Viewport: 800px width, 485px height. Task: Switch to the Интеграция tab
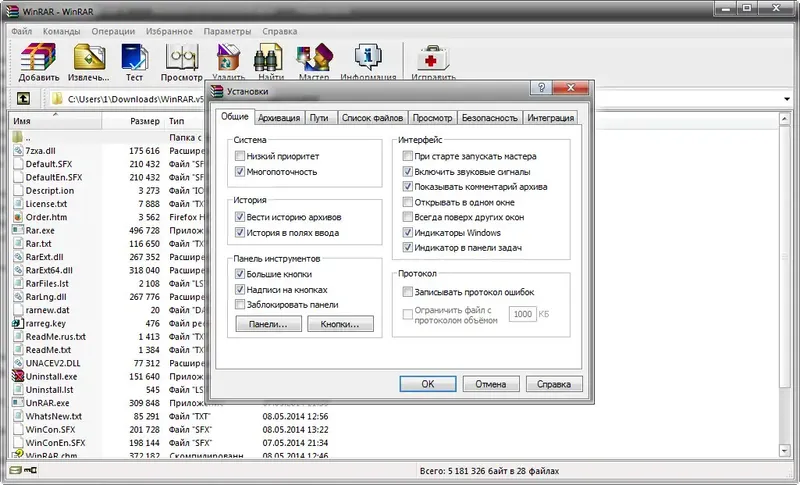tap(551, 118)
